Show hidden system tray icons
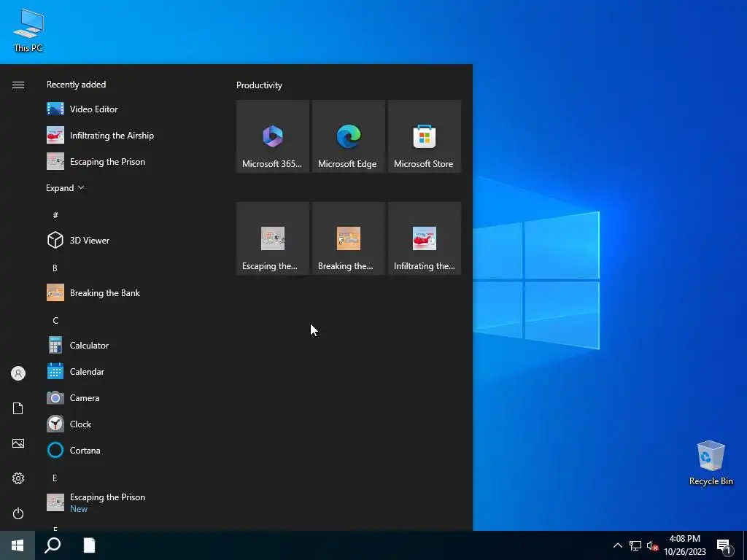Image resolution: width=747 pixels, height=560 pixels. pos(617,545)
